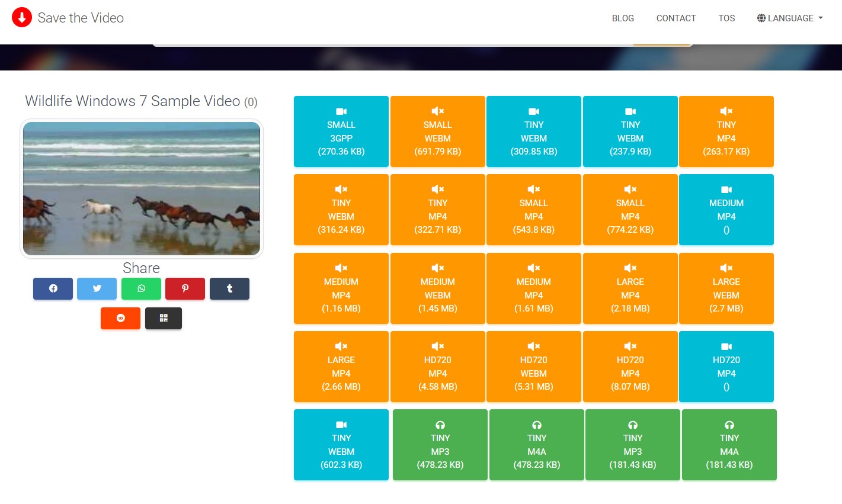842x504 pixels.
Task: Share the video on Tumblr
Action: (229, 288)
